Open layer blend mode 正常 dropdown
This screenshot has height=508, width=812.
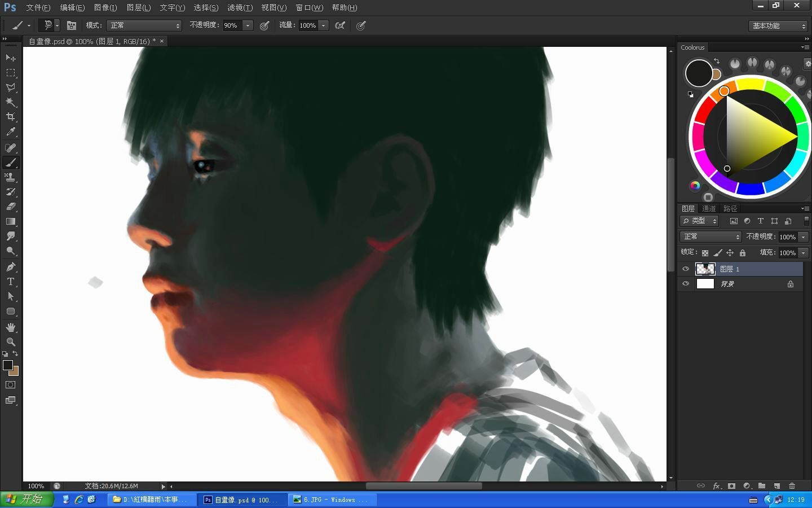point(710,237)
